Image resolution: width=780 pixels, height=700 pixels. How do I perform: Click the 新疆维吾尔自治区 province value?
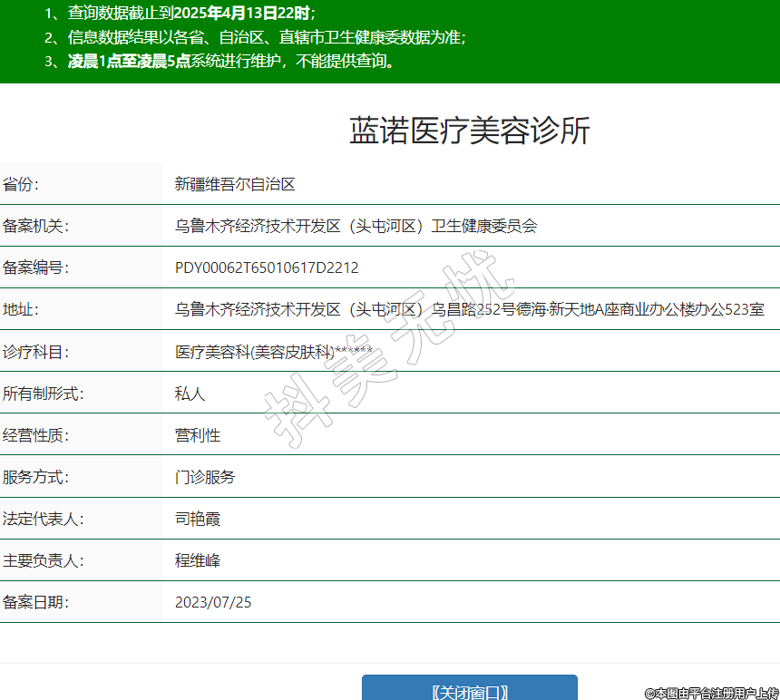click(x=235, y=184)
